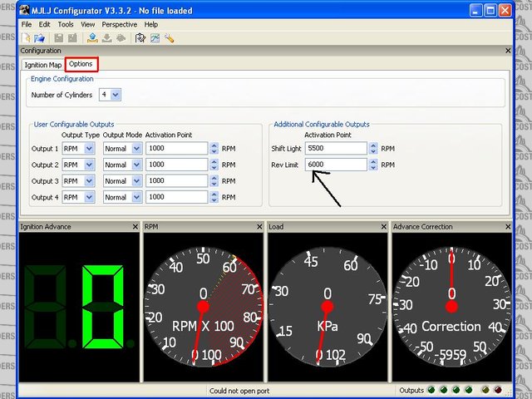The height and width of the screenshot is (399, 532).
Task: Click the graph chart toolbar icon
Action: pyautogui.click(x=155, y=37)
